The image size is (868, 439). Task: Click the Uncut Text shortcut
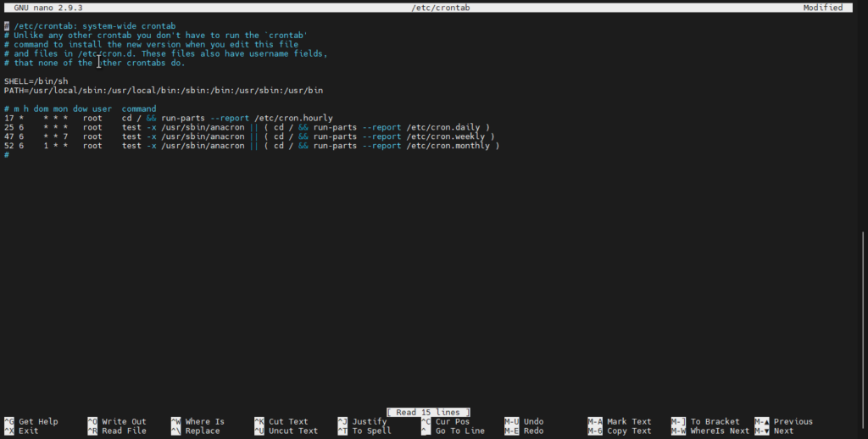point(292,431)
